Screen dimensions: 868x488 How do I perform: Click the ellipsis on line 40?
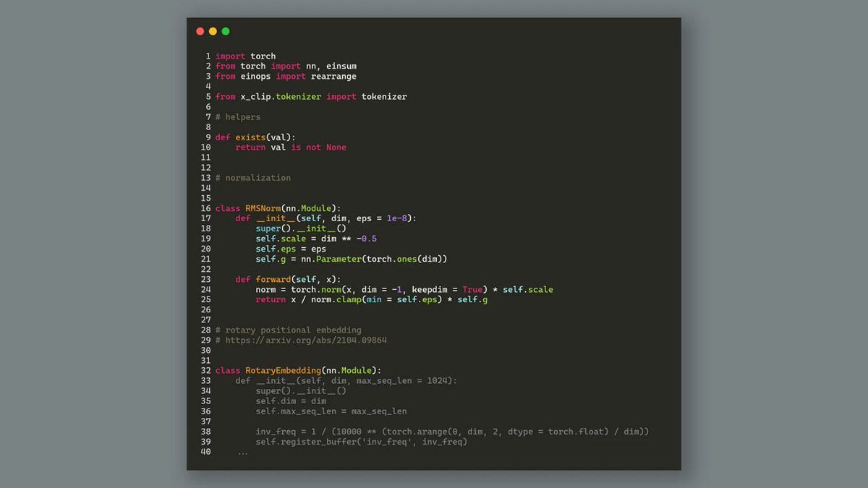coord(242,453)
